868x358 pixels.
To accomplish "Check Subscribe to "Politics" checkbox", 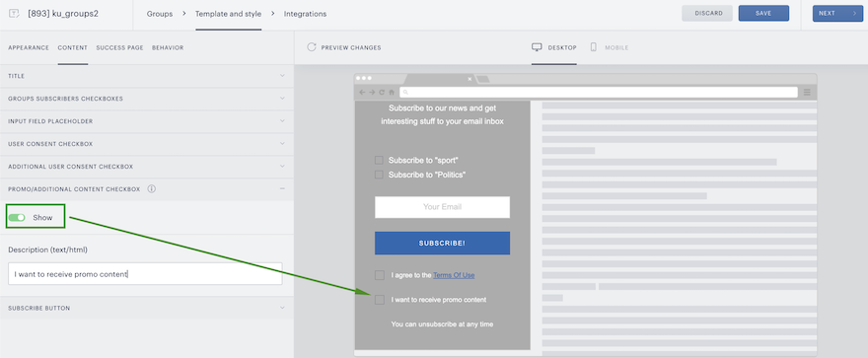I will (379, 175).
